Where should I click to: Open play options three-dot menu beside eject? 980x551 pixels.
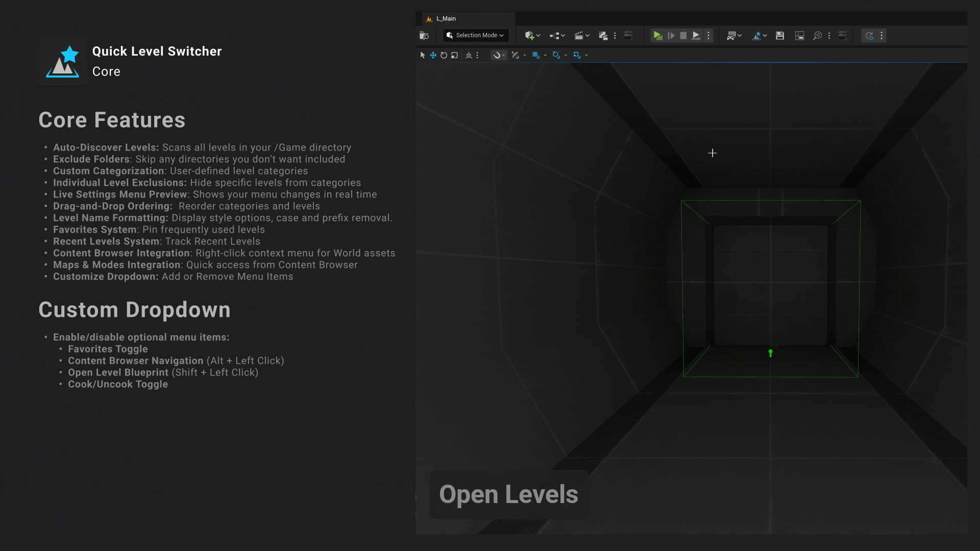tap(708, 36)
